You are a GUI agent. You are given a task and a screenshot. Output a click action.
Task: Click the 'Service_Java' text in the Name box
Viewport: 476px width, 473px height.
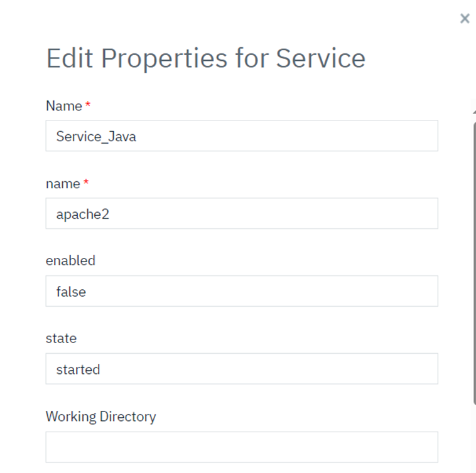tap(96, 137)
